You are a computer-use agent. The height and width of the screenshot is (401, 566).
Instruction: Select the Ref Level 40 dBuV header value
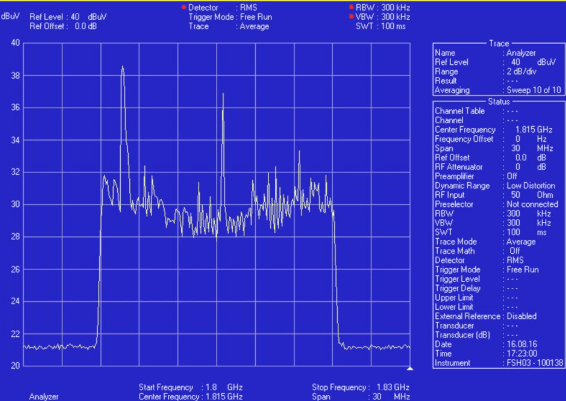[x=68, y=17]
